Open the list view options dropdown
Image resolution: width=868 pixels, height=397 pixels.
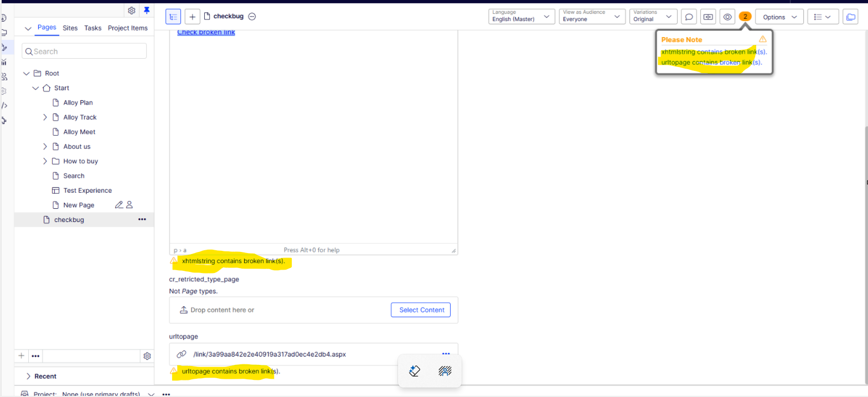(x=823, y=17)
